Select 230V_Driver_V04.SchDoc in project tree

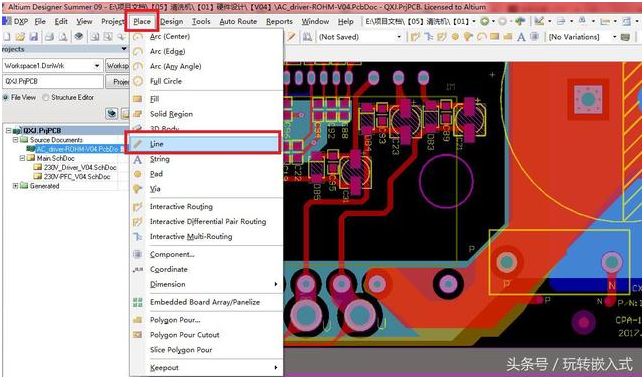(x=80, y=168)
